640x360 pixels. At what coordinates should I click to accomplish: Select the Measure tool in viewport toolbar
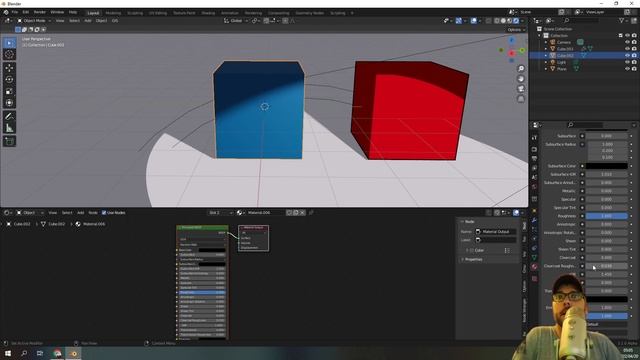9,128
